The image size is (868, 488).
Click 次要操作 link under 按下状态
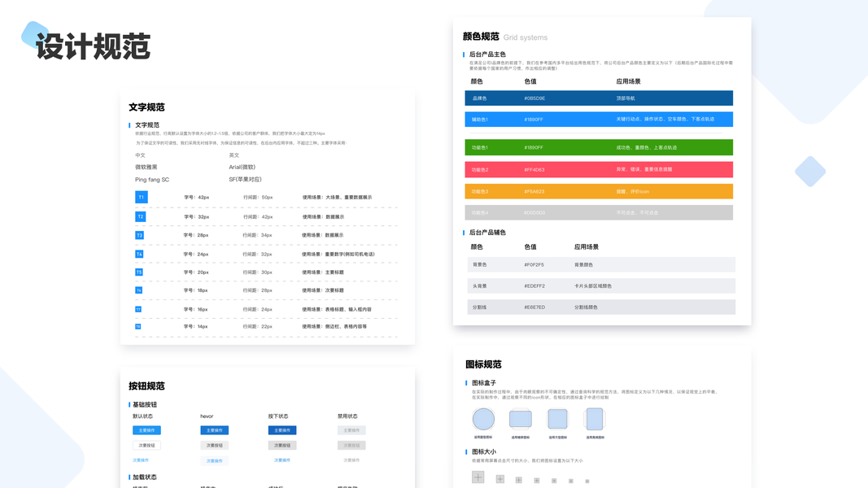click(x=282, y=460)
